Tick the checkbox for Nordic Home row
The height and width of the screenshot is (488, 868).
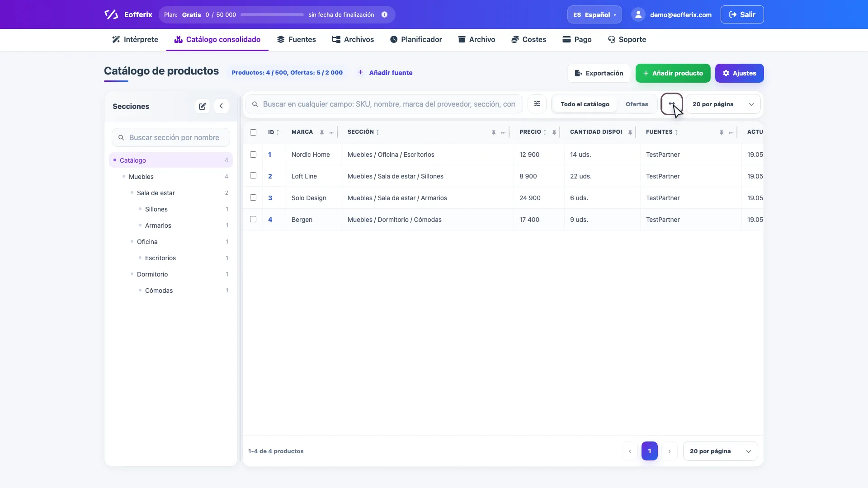[253, 155]
